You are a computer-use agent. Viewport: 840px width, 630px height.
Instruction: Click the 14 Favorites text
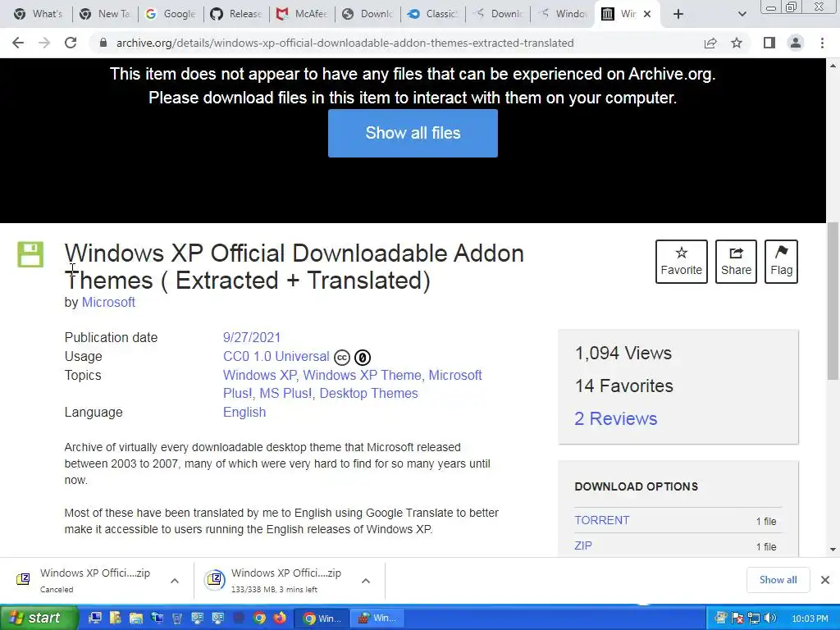coord(624,386)
